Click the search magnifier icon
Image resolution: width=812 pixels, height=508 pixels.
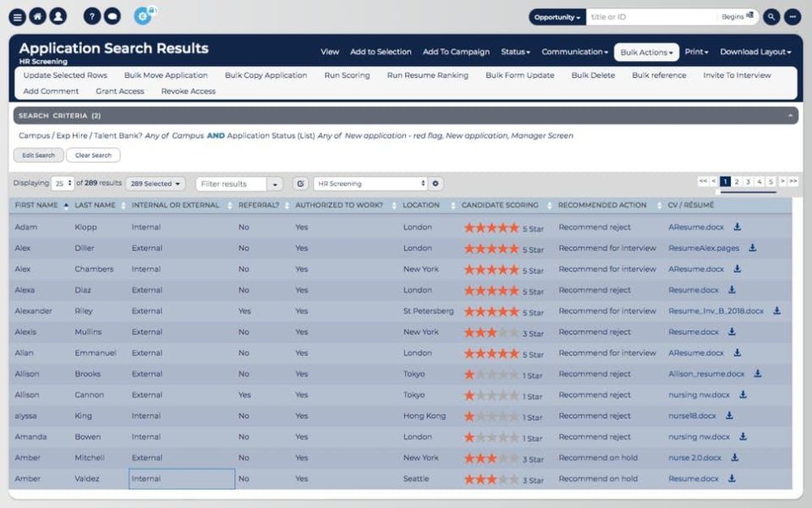click(771, 16)
